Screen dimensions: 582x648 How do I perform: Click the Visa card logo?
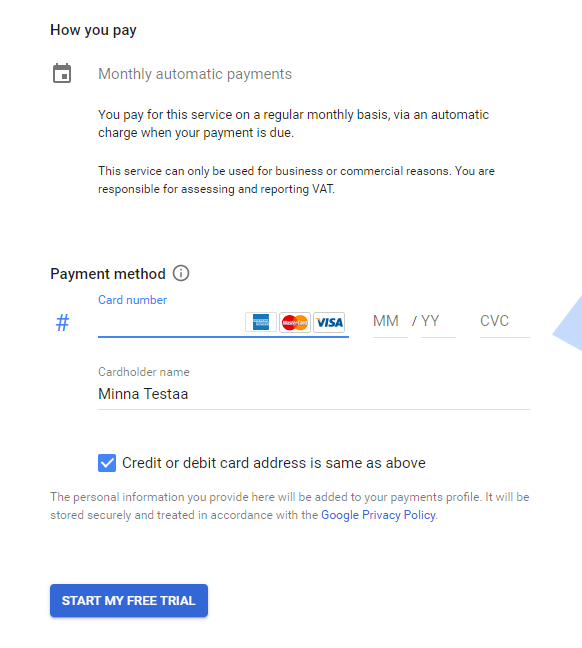pos(329,322)
